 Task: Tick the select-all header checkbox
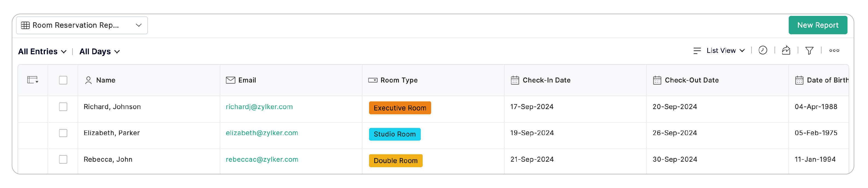(x=63, y=80)
